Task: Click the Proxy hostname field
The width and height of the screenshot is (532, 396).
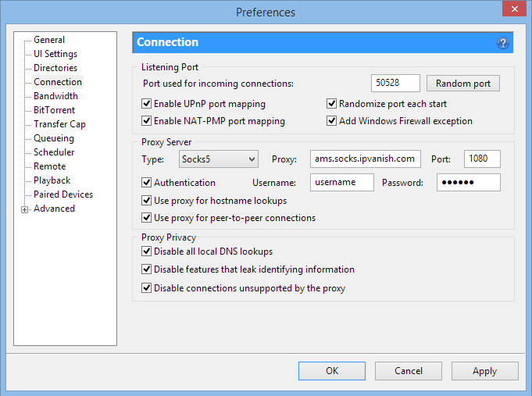Action: [x=366, y=159]
